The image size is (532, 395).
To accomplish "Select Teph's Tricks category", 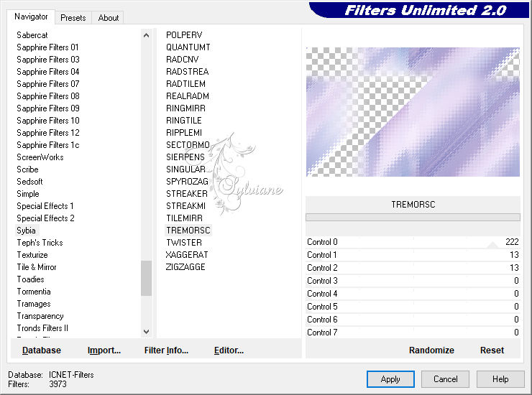I will 40,243.
